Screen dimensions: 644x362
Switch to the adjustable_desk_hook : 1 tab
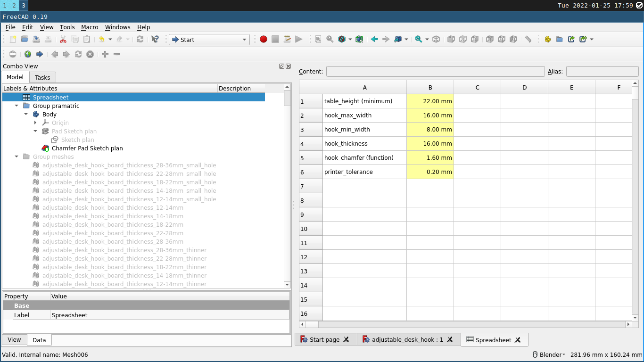pyautogui.click(x=409, y=339)
